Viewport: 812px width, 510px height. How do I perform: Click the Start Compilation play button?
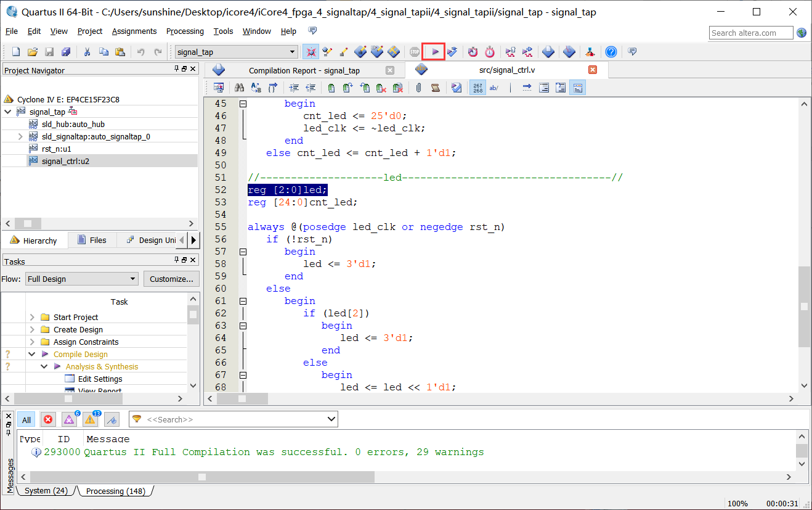click(435, 52)
